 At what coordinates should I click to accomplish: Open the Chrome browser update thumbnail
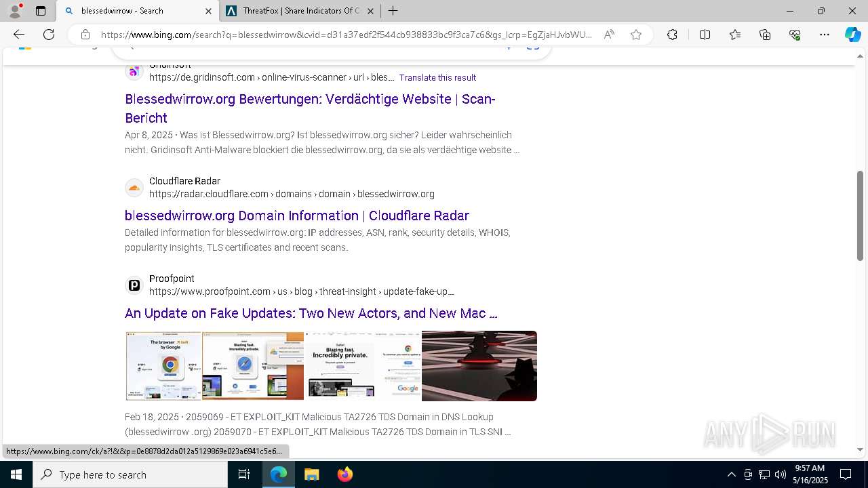(x=163, y=366)
